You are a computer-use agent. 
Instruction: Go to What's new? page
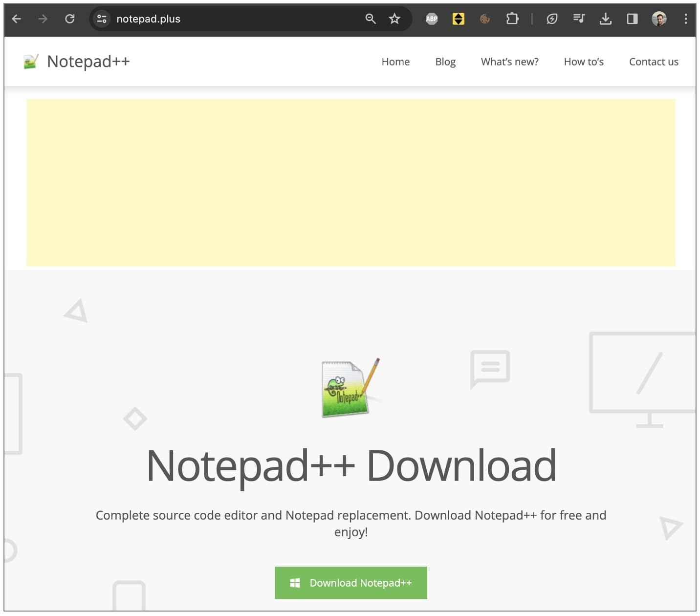509,62
